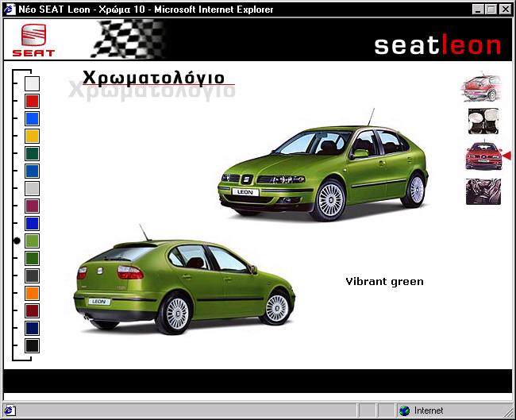Click the Internet zone label in status bar

[x=429, y=410]
